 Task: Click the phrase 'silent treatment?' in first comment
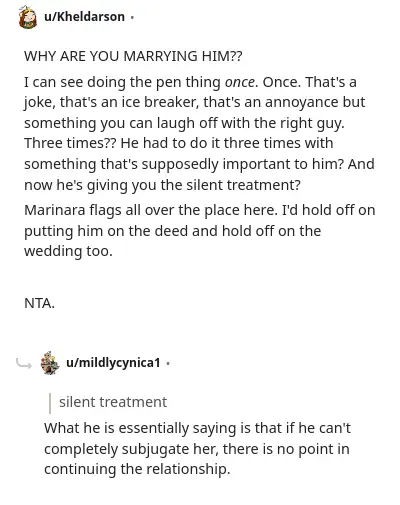tap(243, 185)
